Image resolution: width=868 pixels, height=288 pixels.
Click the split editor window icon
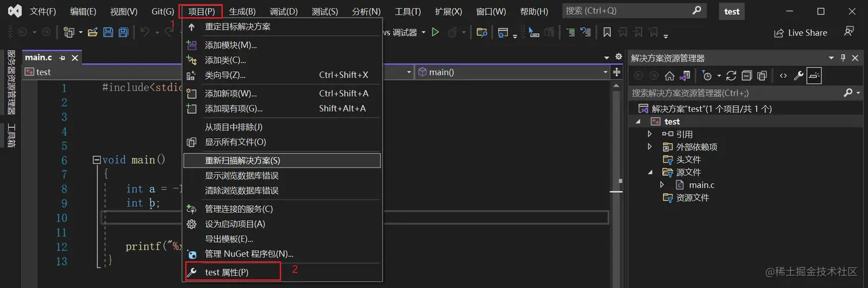pos(617,72)
